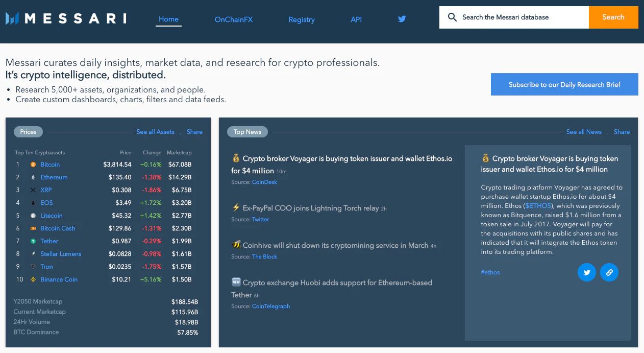The image size is (644, 353).
Task: Go to the Home tab
Action: tap(168, 19)
